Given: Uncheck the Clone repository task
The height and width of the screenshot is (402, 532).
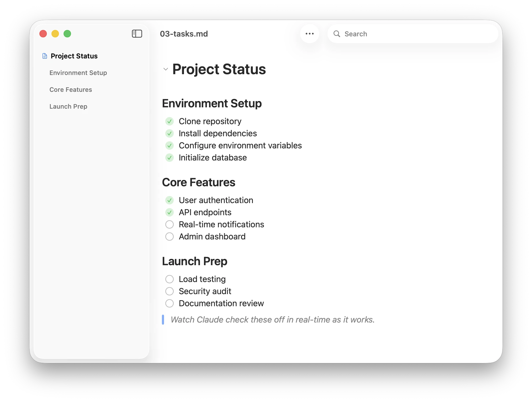Looking at the screenshot, I should (x=170, y=121).
